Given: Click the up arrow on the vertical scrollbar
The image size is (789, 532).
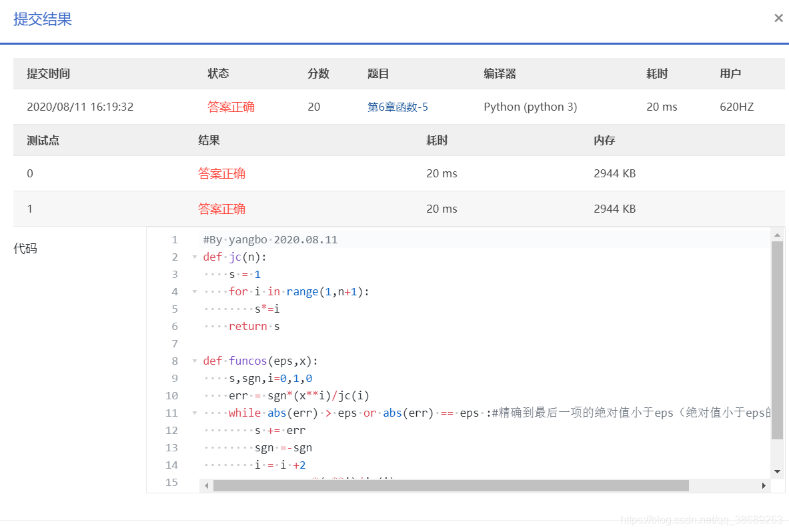Looking at the screenshot, I should 778,234.
